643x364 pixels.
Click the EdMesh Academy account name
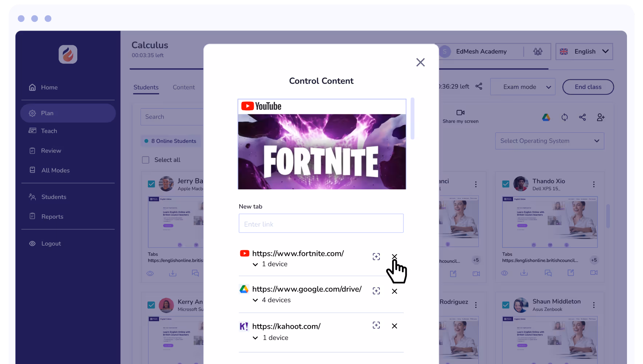(x=481, y=52)
